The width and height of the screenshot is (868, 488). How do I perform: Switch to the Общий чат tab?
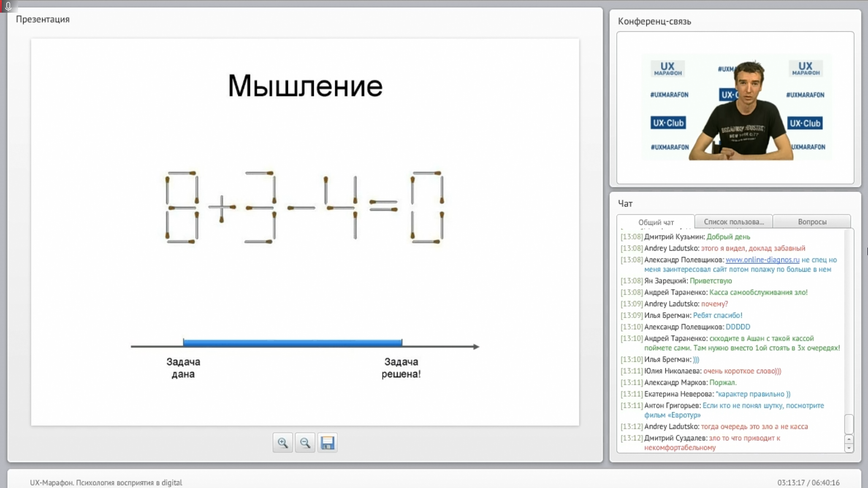(656, 222)
